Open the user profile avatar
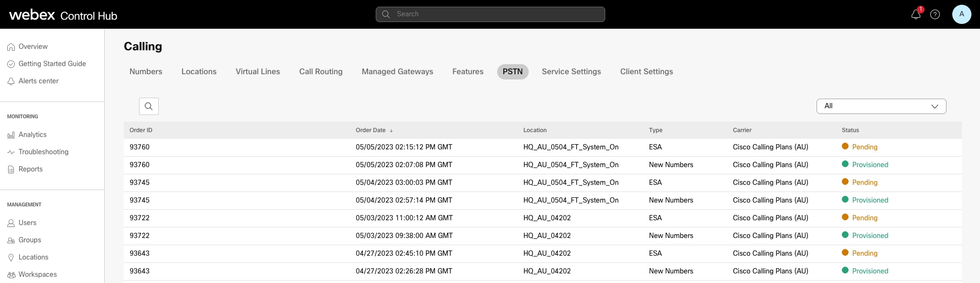This screenshot has width=980, height=283. (x=961, y=14)
